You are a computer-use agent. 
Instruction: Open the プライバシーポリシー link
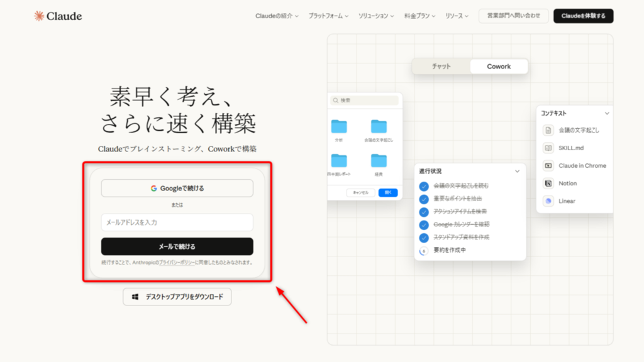coord(177,263)
